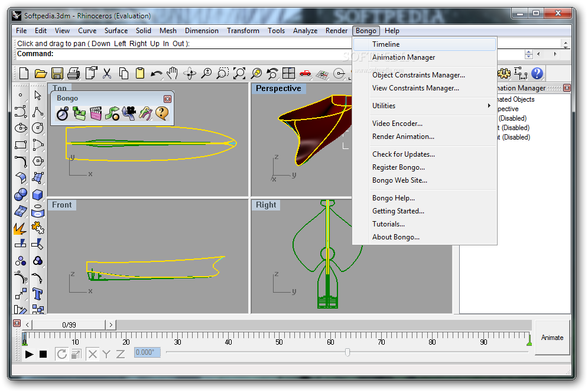Toggle the Z axis constraint on timeline
This screenshot has height=392, width=588.
point(121,354)
